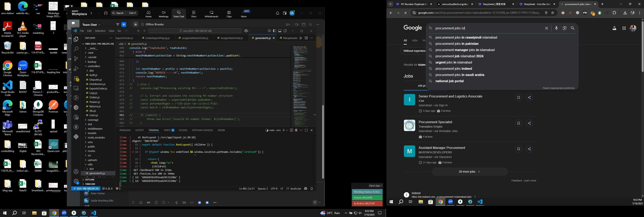
Task: Save the Senior Procurement and Logistics Associate job
Action: coord(518,97)
